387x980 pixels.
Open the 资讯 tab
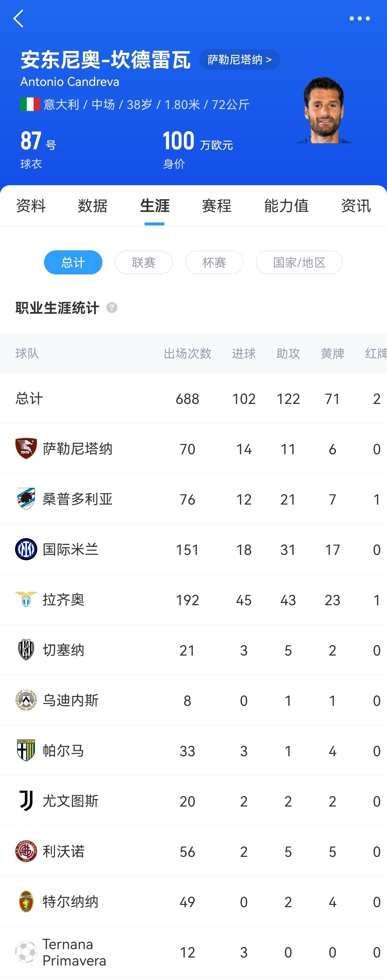click(356, 206)
